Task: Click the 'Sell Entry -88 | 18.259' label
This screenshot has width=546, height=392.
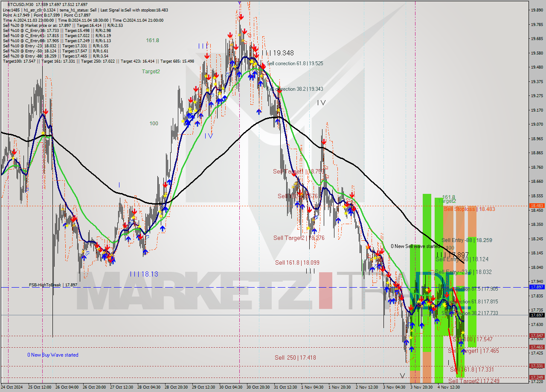Action: point(467,240)
